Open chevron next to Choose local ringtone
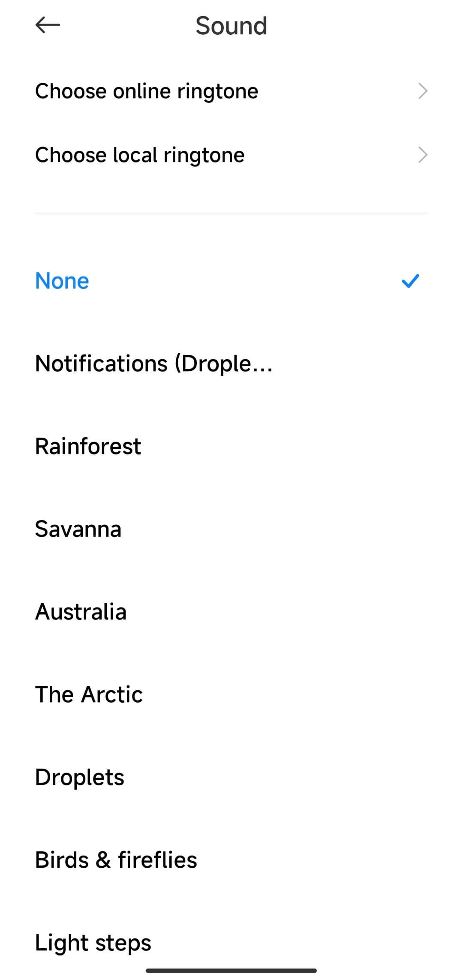Image resolution: width=463 pixels, height=980 pixels. coord(423,155)
